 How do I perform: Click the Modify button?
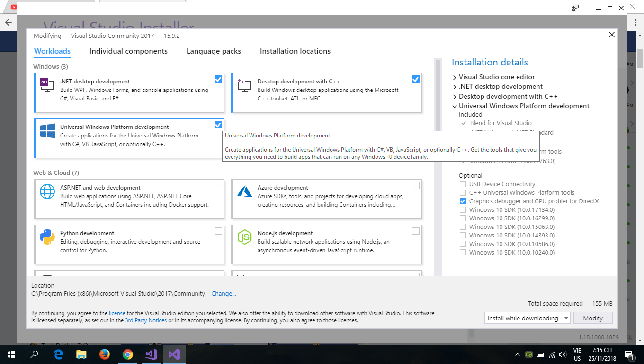point(592,318)
